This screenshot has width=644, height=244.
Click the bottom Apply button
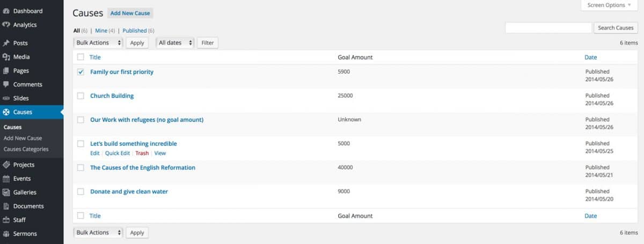pos(137,233)
